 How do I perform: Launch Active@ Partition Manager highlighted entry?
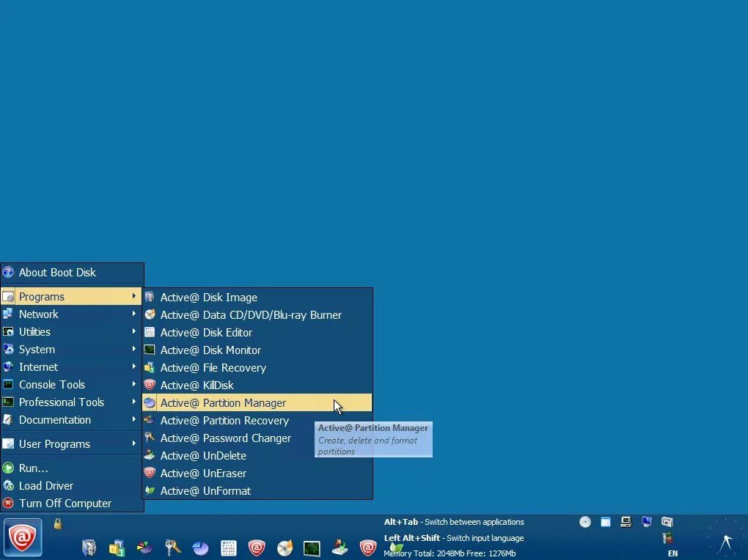click(x=257, y=402)
